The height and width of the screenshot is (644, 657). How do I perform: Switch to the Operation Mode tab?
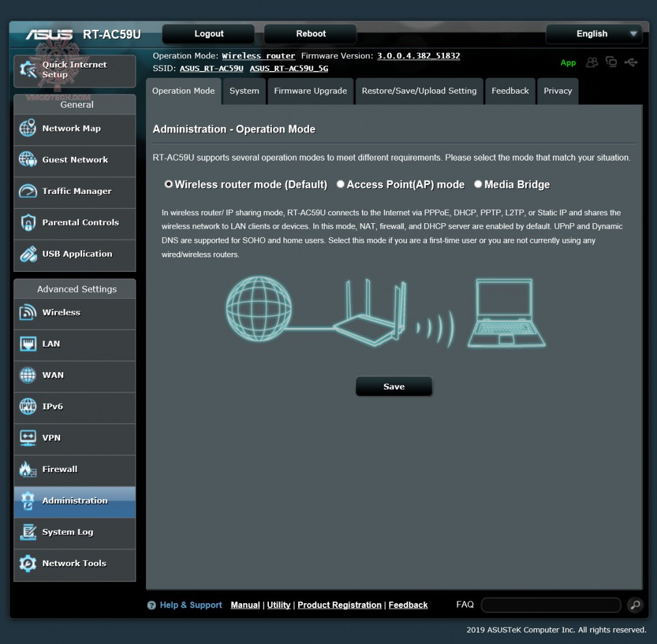(184, 91)
